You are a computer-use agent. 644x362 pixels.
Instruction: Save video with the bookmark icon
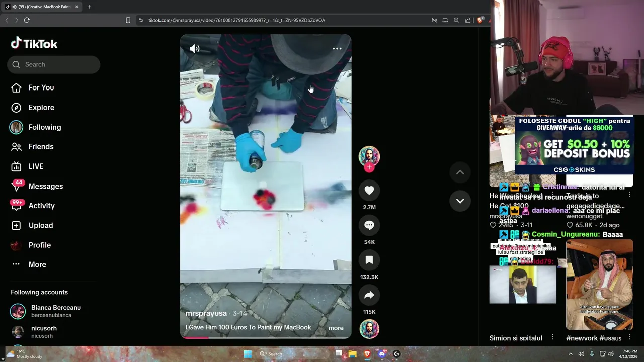[x=369, y=260]
